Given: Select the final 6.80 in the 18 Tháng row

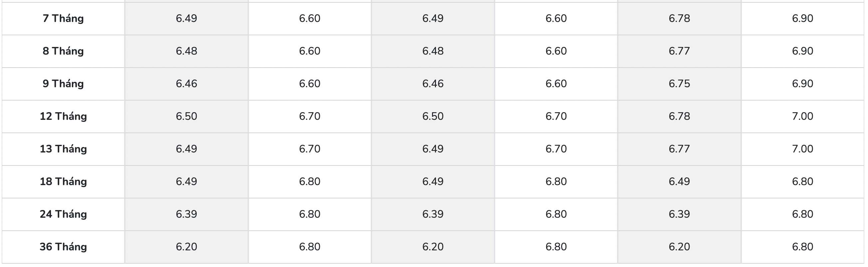Looking at the screenshot, I should point(802,182).
